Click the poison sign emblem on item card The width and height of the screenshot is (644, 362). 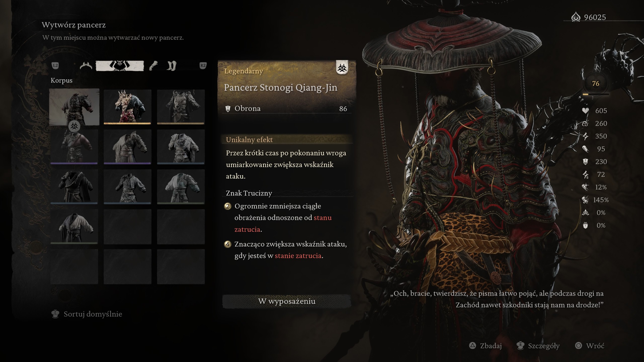[342, 68]
